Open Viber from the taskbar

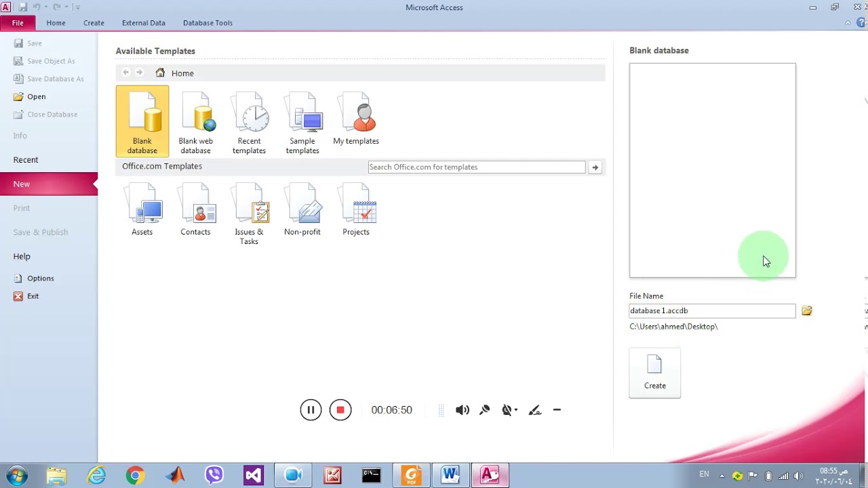[x=214, y=475]
